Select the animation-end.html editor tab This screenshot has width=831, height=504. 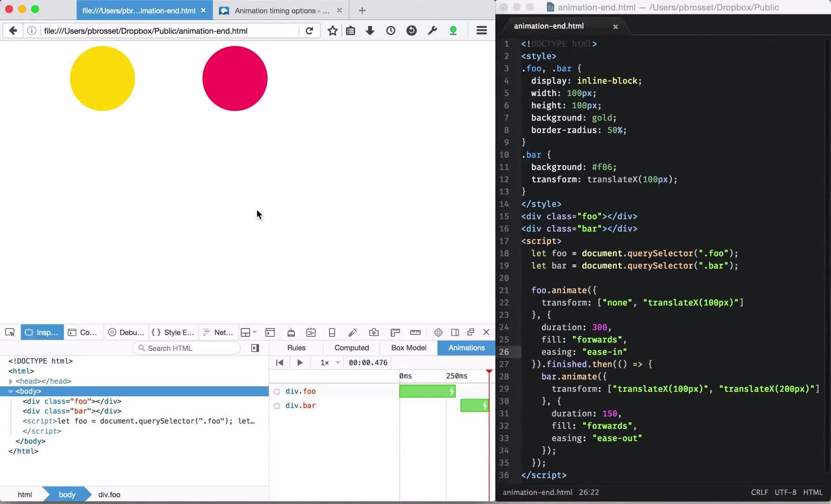tap(566, 26)
